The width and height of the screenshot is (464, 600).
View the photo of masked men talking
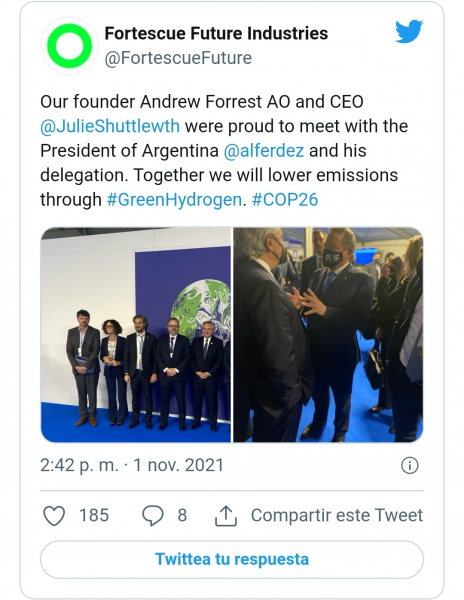click(328, 335)
